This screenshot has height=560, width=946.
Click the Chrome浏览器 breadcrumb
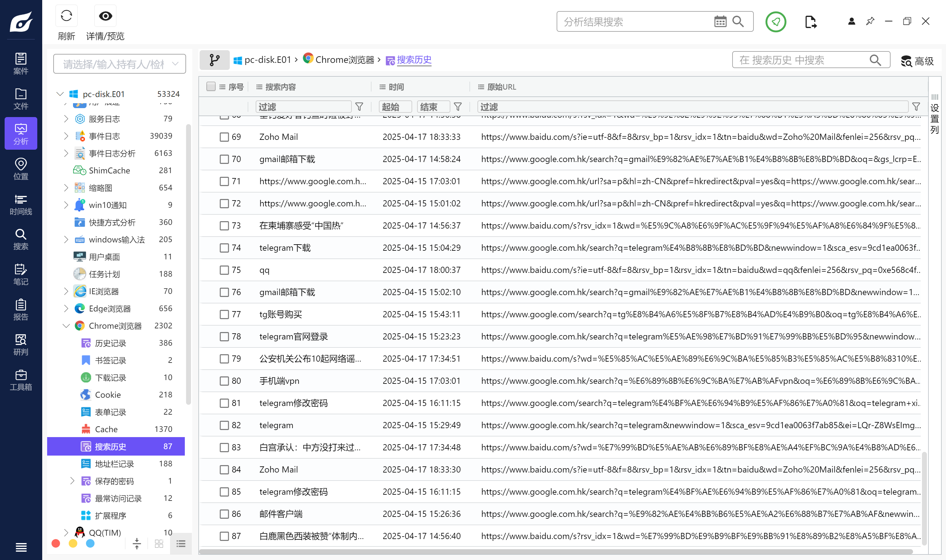tap(339, 59)
